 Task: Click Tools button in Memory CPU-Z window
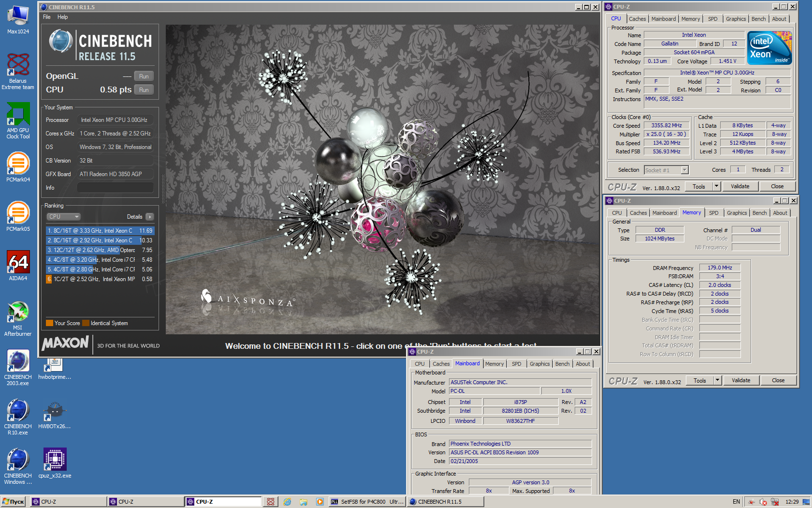point(700,380)
